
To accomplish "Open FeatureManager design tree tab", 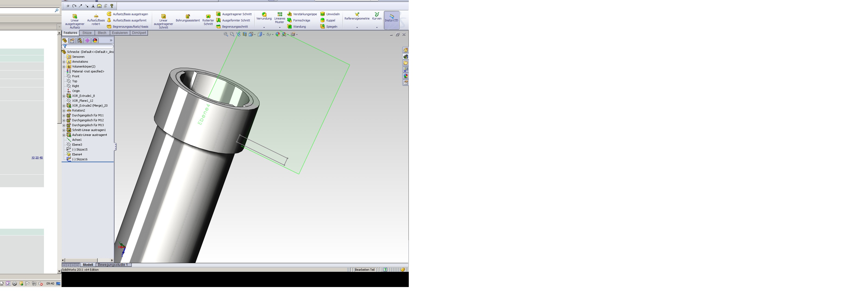I will (65, 40).
